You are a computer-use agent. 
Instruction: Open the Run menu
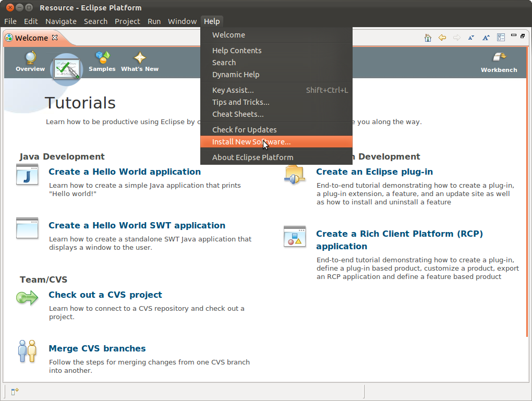click(154, 21)
